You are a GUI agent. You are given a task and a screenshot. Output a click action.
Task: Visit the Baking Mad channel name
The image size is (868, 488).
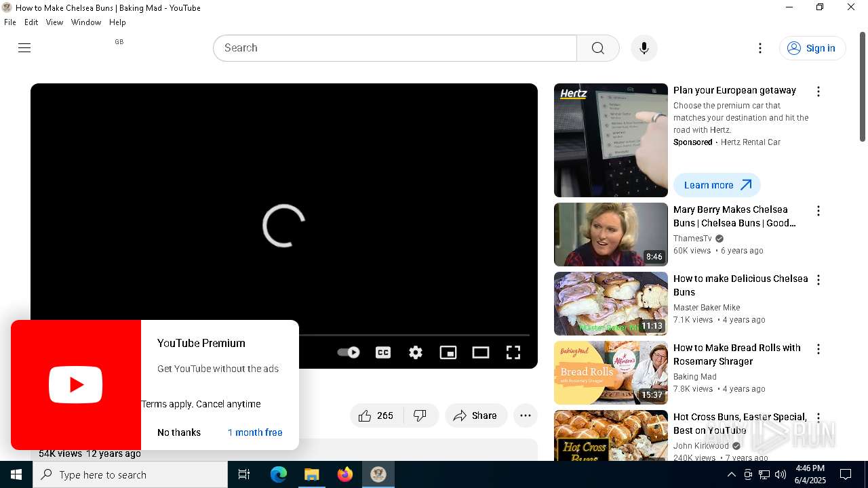(x=695, y=377)
